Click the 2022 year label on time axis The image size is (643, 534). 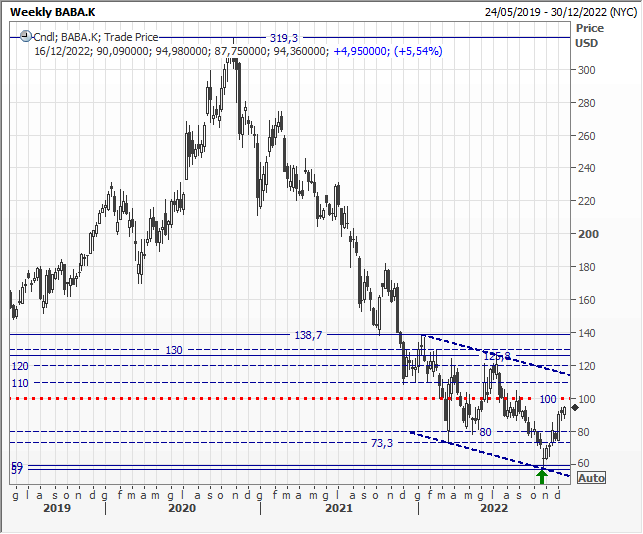point(494,508)
